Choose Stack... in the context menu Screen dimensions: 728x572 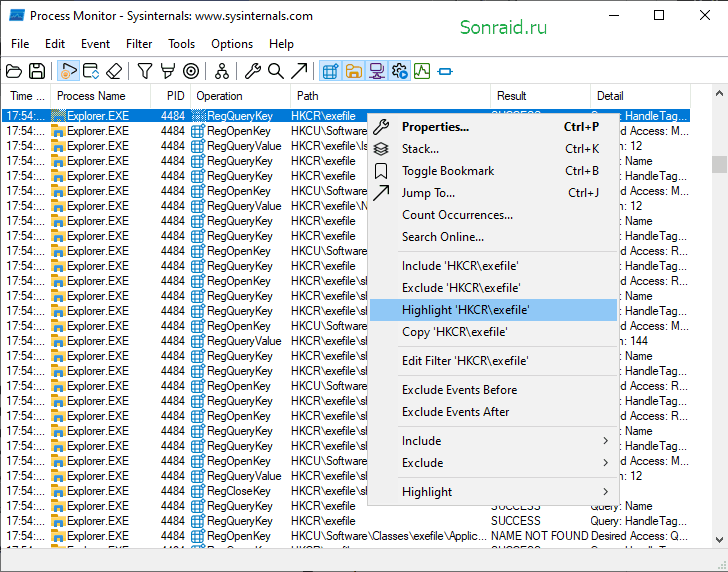click(493, 149)
